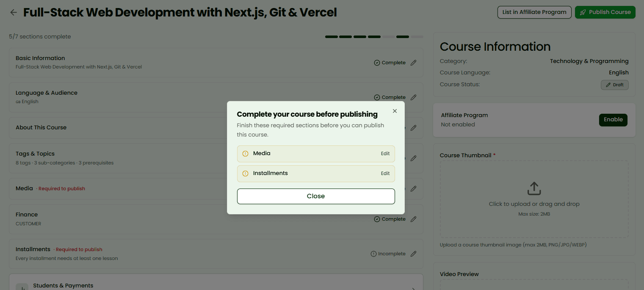This screenshot has height=290, width=644.
Task: Click the Course Thumbnail upload drop zone
Action: tap(534, 199)
